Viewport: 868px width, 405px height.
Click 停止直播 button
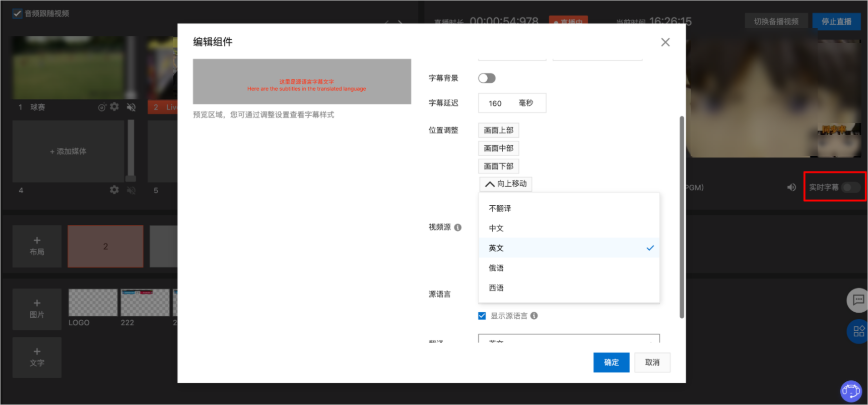836,21
